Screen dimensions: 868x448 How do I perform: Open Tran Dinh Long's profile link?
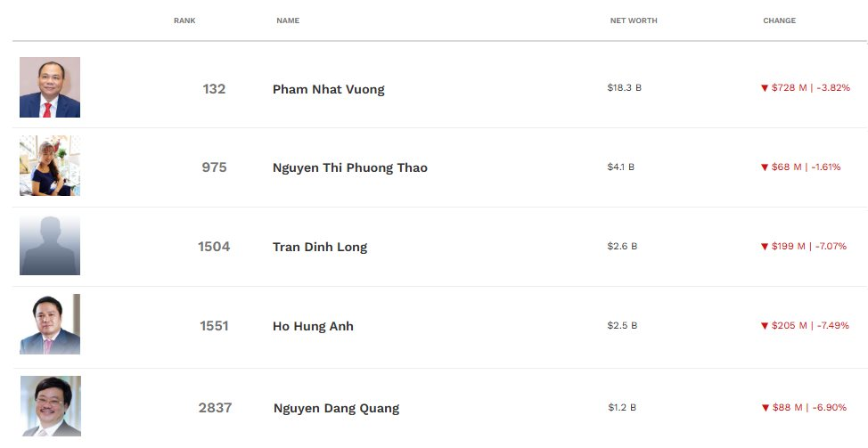point(319,248)
